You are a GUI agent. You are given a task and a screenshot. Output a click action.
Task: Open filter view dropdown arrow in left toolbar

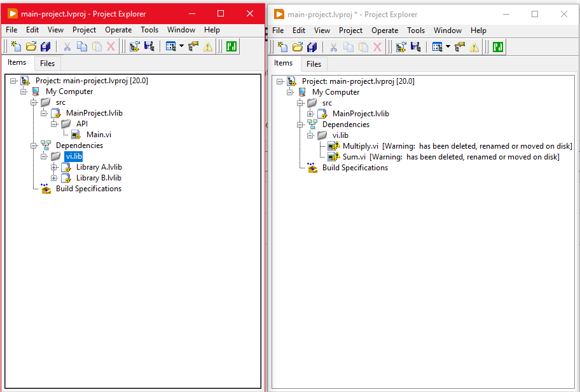point(181,46)
